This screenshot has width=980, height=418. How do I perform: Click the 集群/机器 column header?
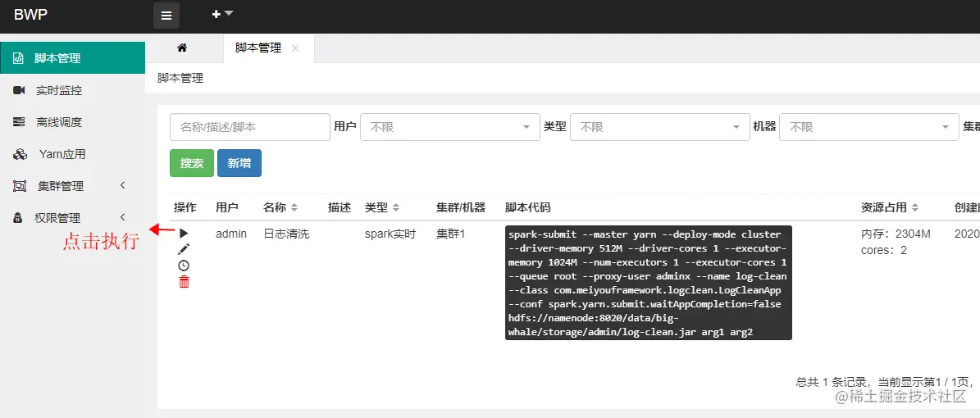pos(461,207)
